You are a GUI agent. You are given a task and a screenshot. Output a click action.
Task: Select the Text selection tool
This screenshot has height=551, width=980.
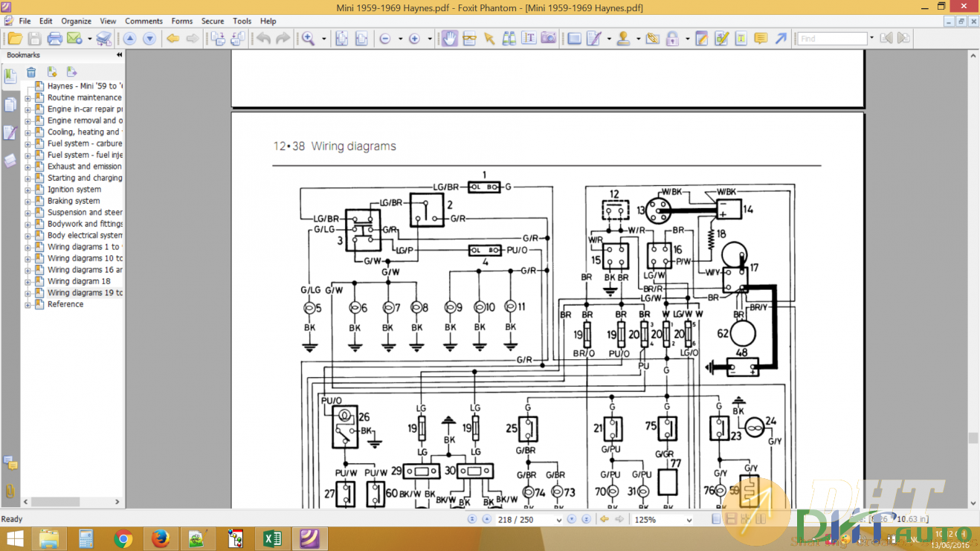[529, 39]
